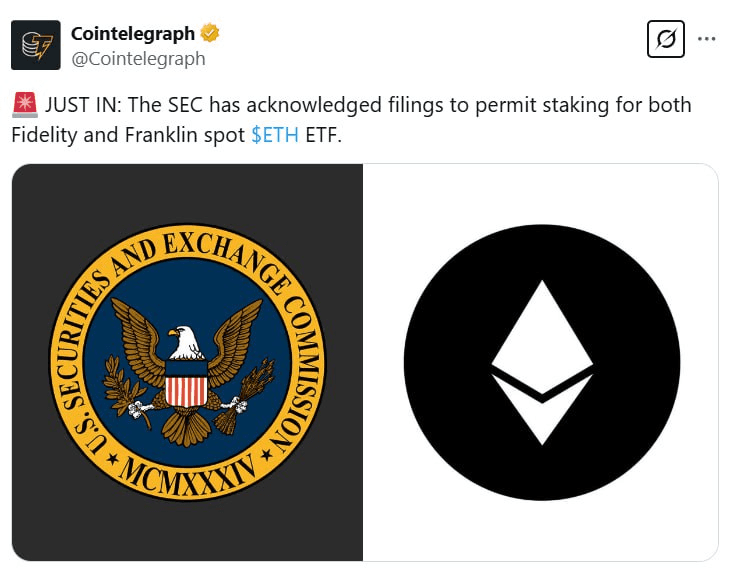Click the eagle's head in SEC seal
This screenshot has width=736, height=583.
click(185, 341)
